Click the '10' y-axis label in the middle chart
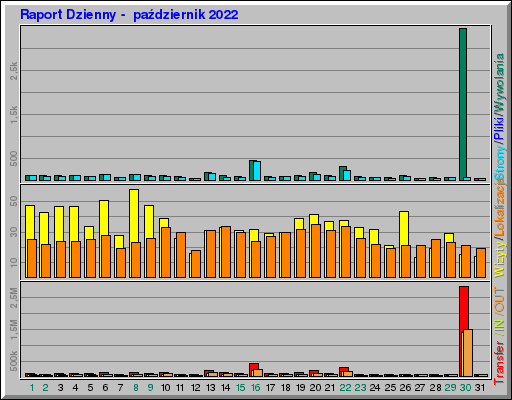 pos(13,262)
